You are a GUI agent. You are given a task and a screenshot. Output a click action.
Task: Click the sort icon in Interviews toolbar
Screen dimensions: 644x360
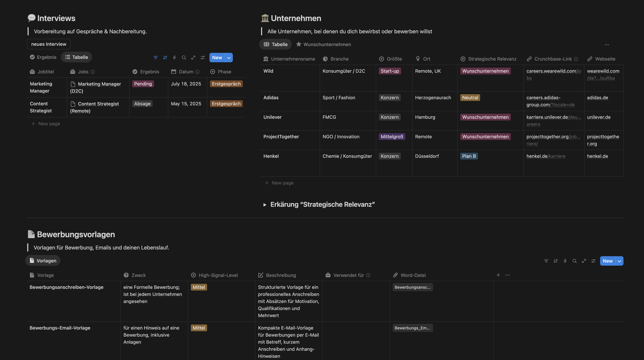coord(165,58)
